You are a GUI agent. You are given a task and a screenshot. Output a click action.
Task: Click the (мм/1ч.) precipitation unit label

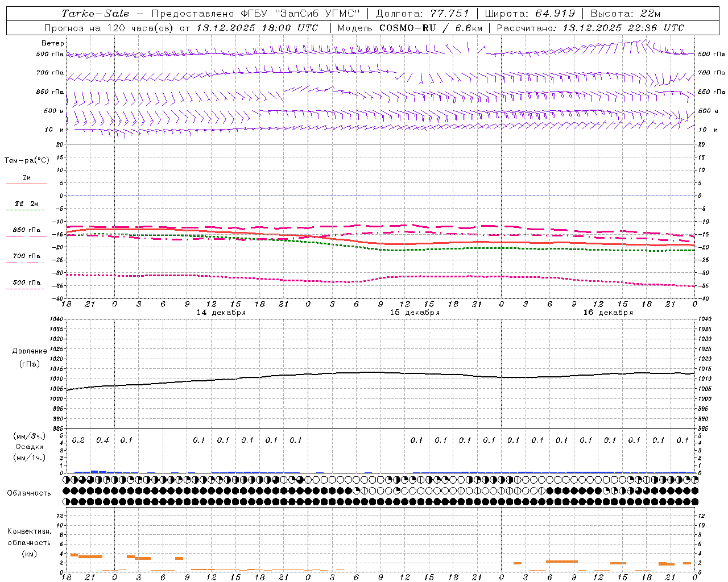pyautogui.click(x=30, y=458)
